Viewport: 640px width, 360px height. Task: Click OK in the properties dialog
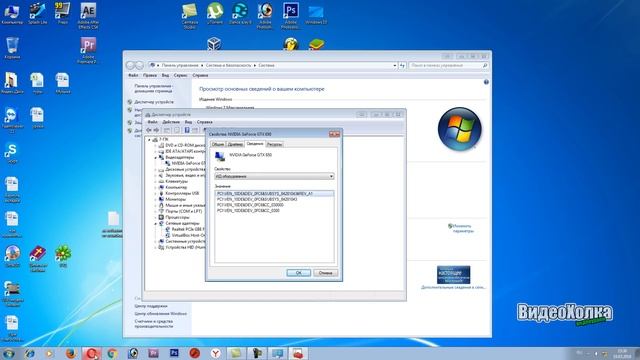(x=298, y=273)
